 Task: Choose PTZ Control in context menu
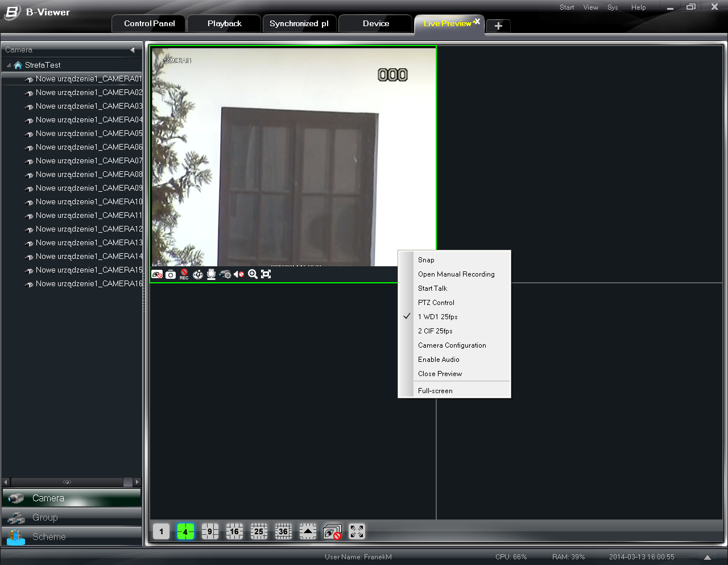pos(454,303)
